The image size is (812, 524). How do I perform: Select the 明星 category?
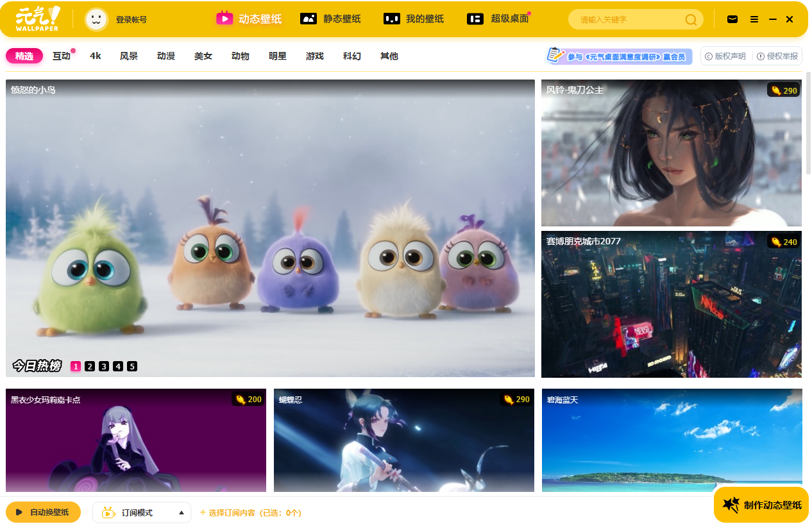[278, 56]
